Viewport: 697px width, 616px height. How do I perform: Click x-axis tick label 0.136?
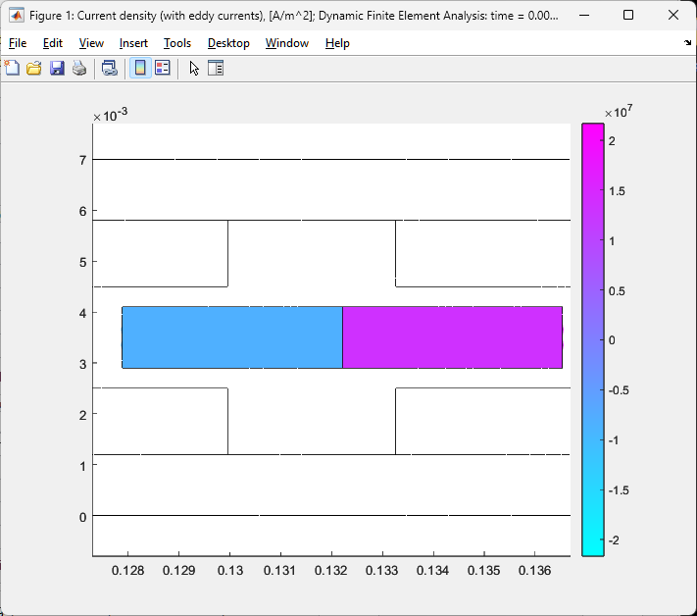(x=534, y=571)
